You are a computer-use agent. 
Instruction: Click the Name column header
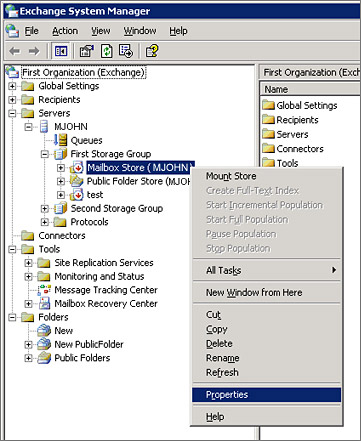[310, 89]
